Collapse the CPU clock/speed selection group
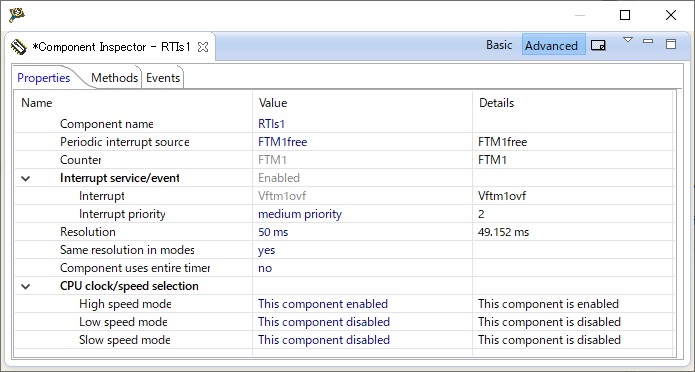Screen dimensions: 695x372 coord(26,287)
